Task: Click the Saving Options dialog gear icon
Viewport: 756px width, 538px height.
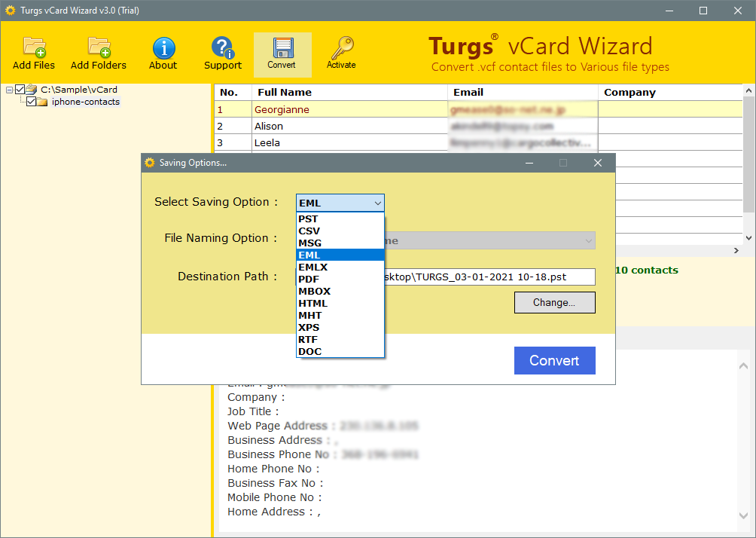Action: pyautogui.click(x=150, y=163)
